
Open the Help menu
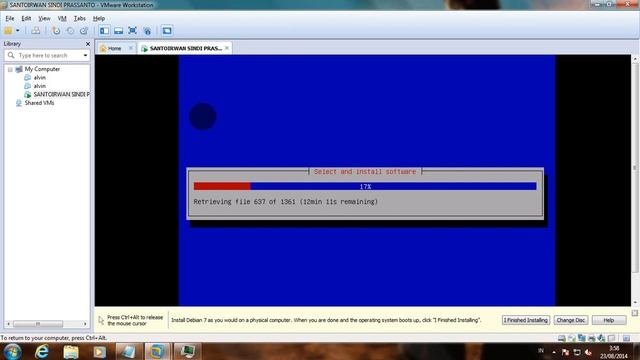click(99, 18)
